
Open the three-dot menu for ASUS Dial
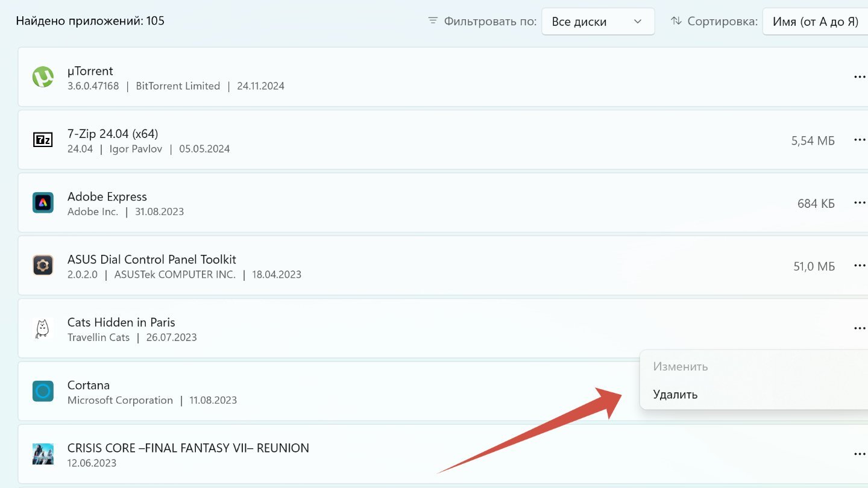(860, 265)
